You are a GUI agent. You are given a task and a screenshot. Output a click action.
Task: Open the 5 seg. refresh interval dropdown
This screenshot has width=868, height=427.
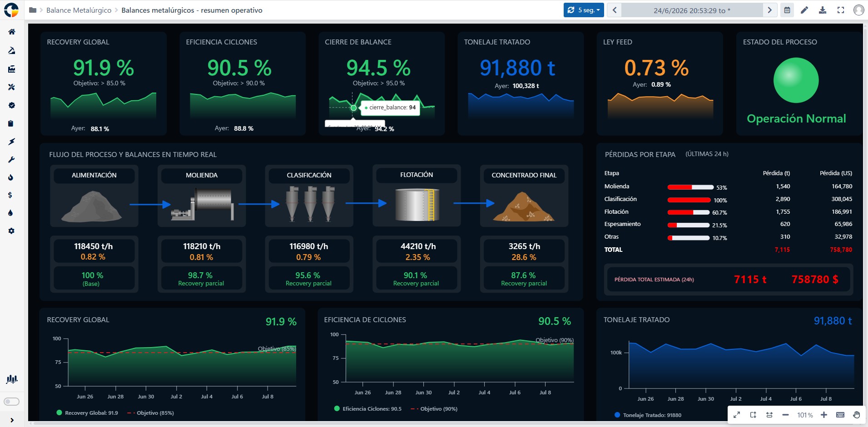pos(584,10)
